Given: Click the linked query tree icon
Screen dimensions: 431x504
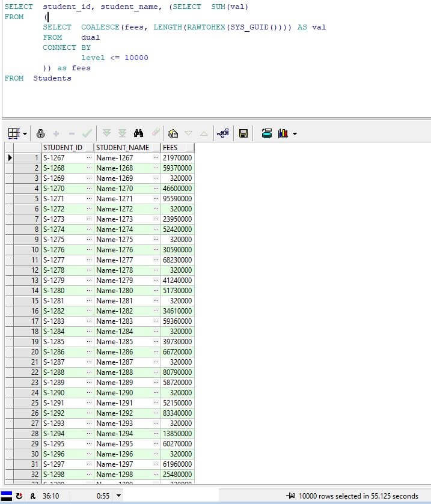Looking at the screenshot, I should click(223, 133).
